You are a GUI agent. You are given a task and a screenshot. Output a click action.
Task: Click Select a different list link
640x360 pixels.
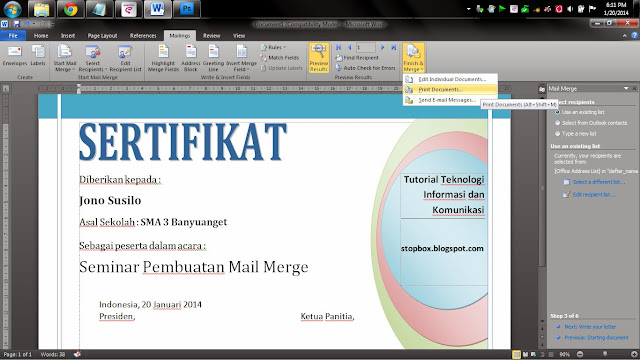(x=599, y=182)
